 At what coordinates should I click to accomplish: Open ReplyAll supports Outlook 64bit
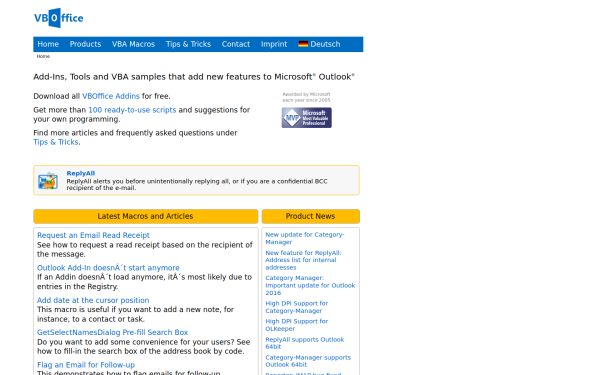click(x=305, y=343)
